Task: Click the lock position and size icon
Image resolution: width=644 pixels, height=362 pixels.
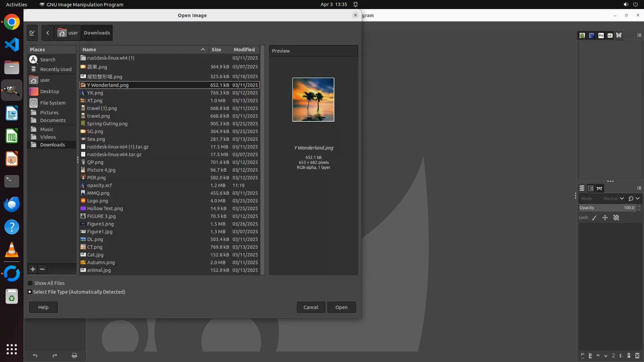Action: [605, 218]
